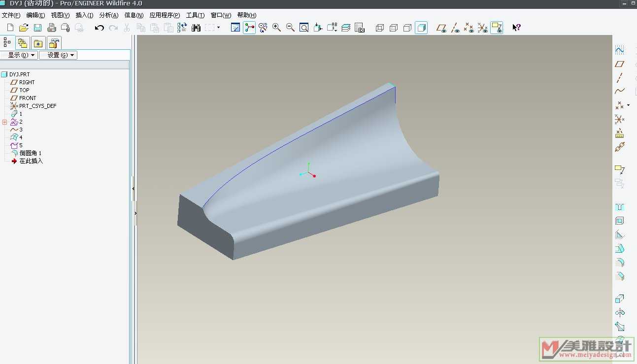Toggle orient mode icon

pos(263,28)
